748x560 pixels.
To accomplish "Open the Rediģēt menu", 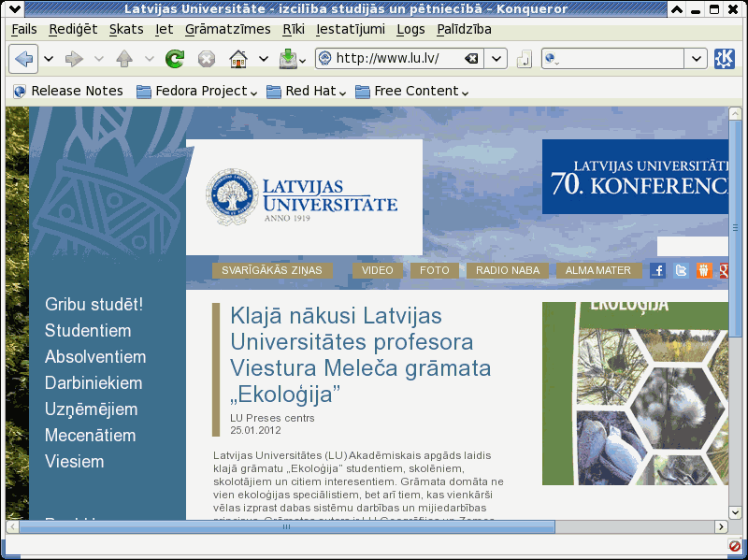I will (x=73, y=30).
